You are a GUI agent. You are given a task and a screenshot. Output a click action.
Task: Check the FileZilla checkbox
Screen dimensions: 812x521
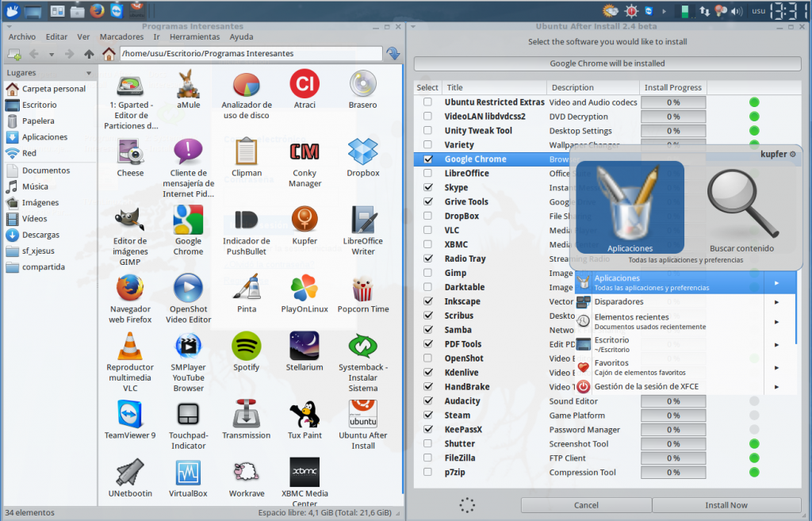tap(427, 458)
